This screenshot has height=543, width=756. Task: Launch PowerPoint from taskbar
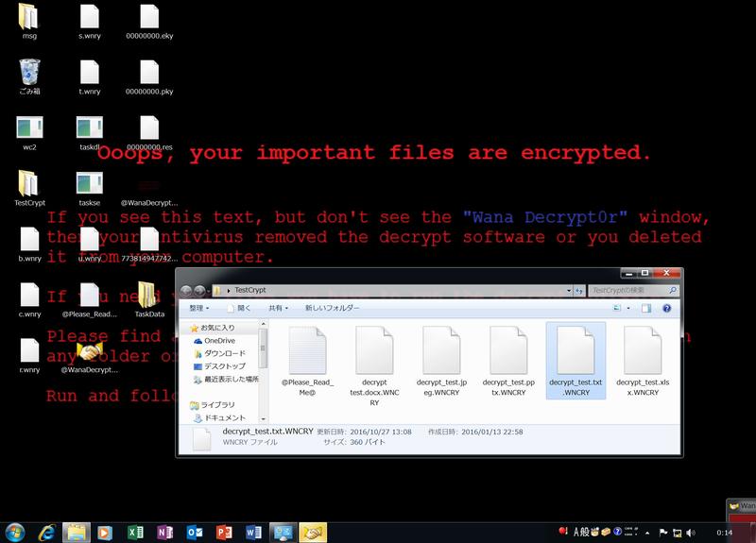click(224, 533)
